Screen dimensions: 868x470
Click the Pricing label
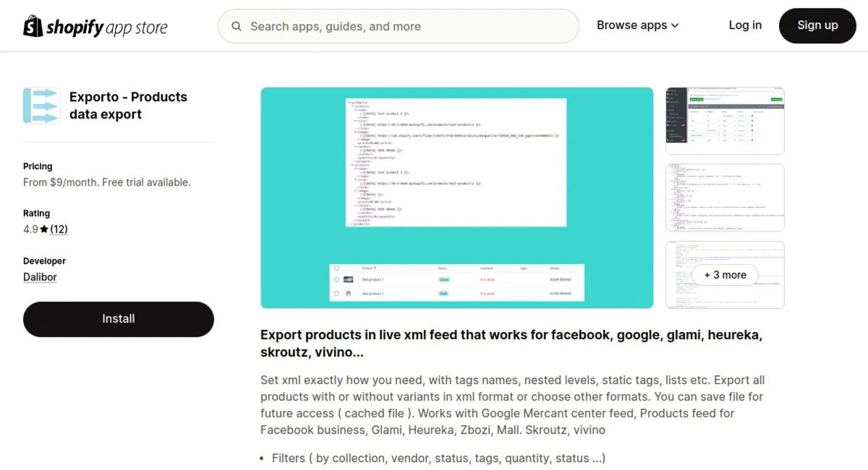click(x=38, y=166)
